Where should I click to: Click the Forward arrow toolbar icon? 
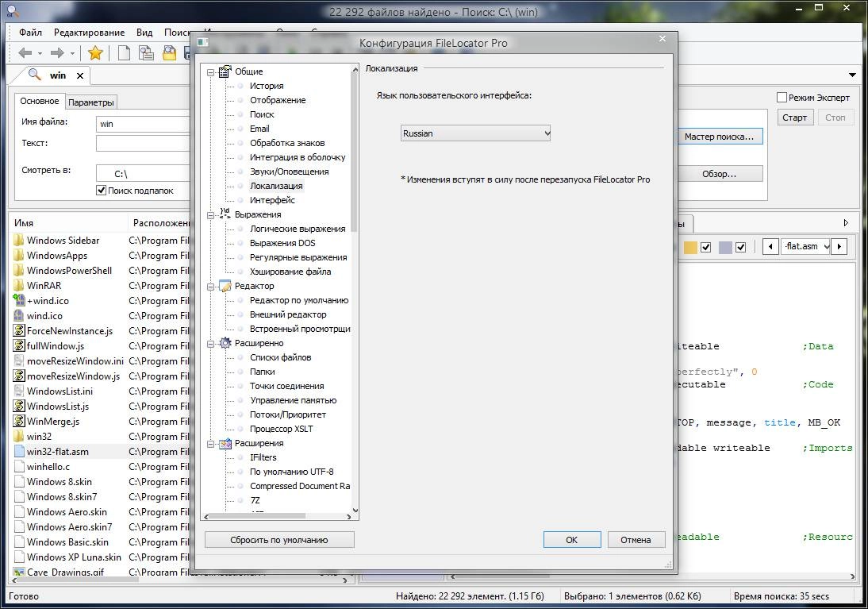coord(56,53)
